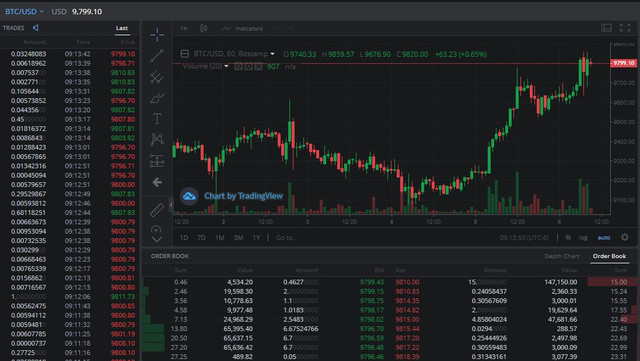Click bid price 9799.43 in order book
The width and height of the screenshot is (640, 361).
(x=371, y=282)
